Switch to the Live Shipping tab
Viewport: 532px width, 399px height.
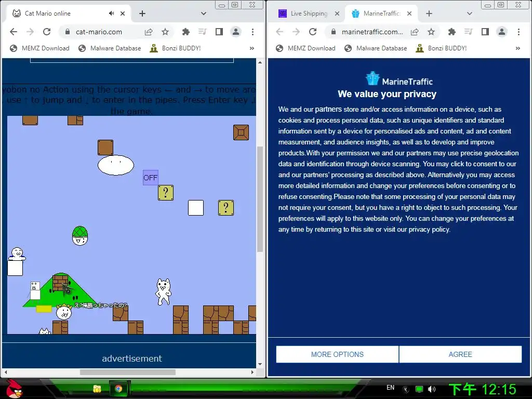point(309,14)
